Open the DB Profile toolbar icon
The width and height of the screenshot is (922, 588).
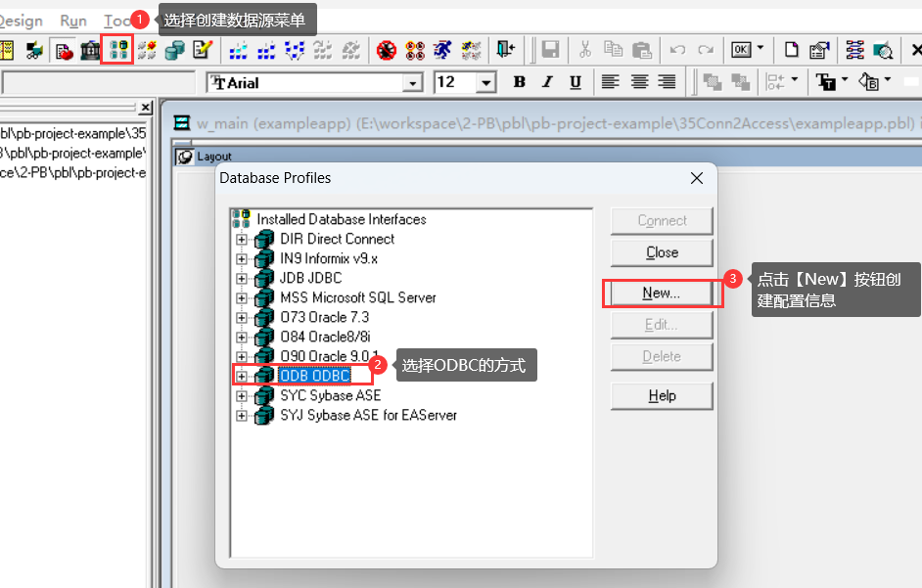(x=118, y=50)
